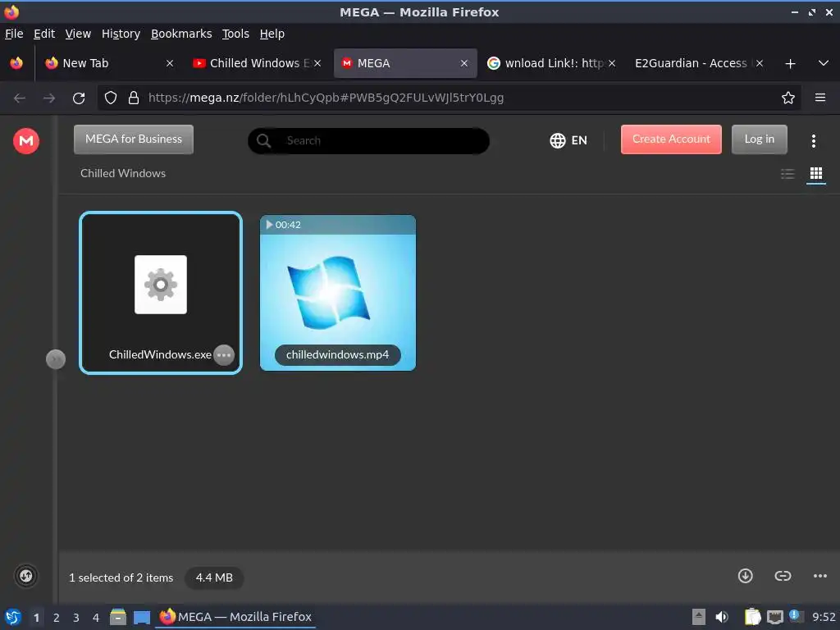Viewport: 840px width, 630px height.
Task: Open options menu on ChilledWindows.exe
Action: [x=224, y=354]
